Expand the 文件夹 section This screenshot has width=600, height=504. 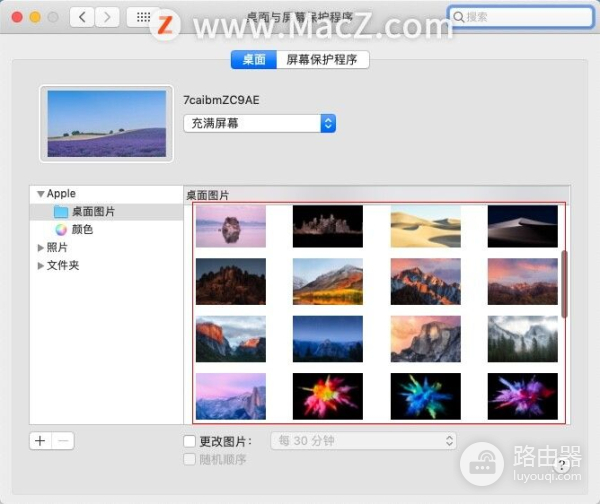tap(40, 266)
